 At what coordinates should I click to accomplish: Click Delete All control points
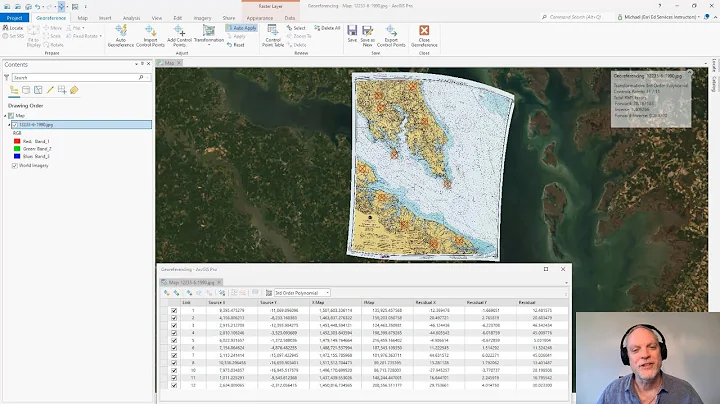pyautogui.click(x=327, y=28)
